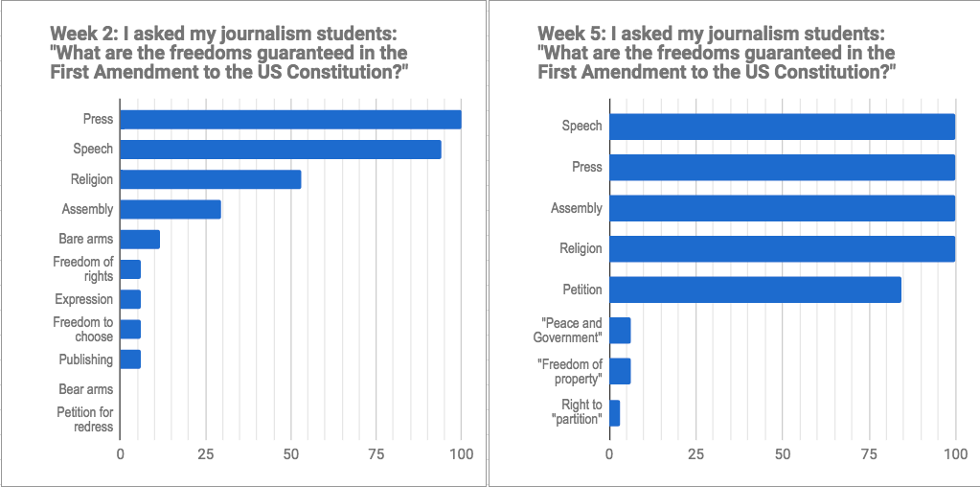Image resolution: width=980 pixels, height=487 pixels.
Task: Click the "Bare arms" bar
Action: [x=140, y=240]
